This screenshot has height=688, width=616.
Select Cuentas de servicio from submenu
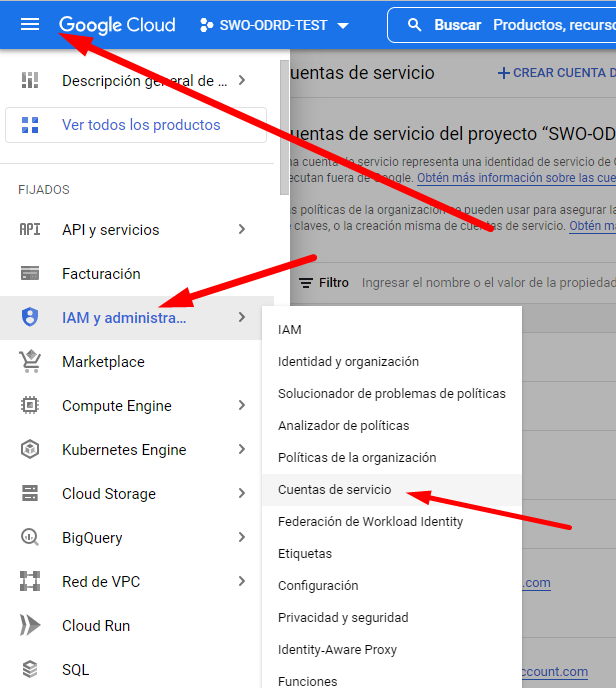pyautogui.click(x=334, y=490)
